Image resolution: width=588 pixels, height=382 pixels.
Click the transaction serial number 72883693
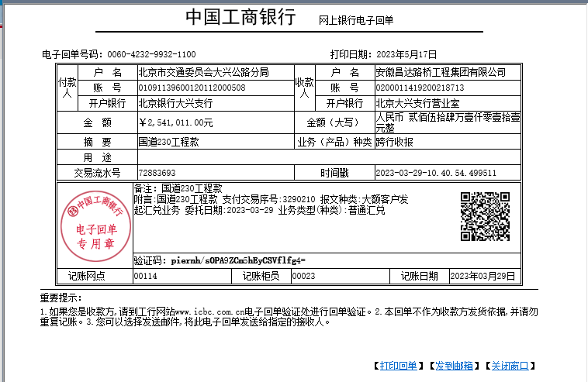[x=157, y=173]
